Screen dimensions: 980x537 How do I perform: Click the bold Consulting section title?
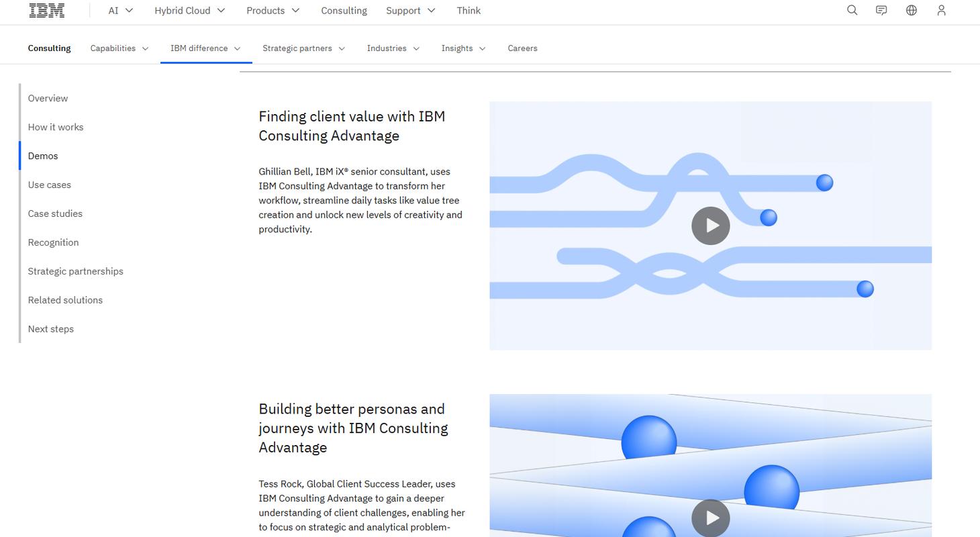[x=49, y=48]
